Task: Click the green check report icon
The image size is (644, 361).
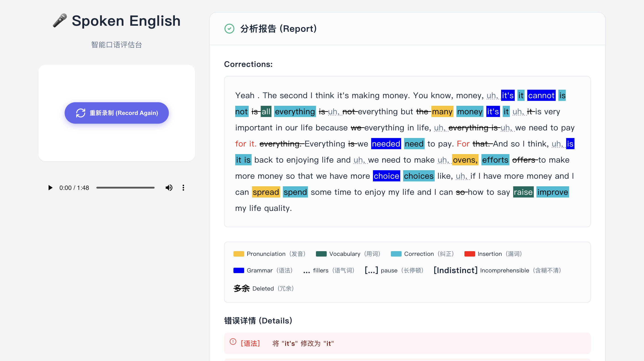Action: pos(229,28)
